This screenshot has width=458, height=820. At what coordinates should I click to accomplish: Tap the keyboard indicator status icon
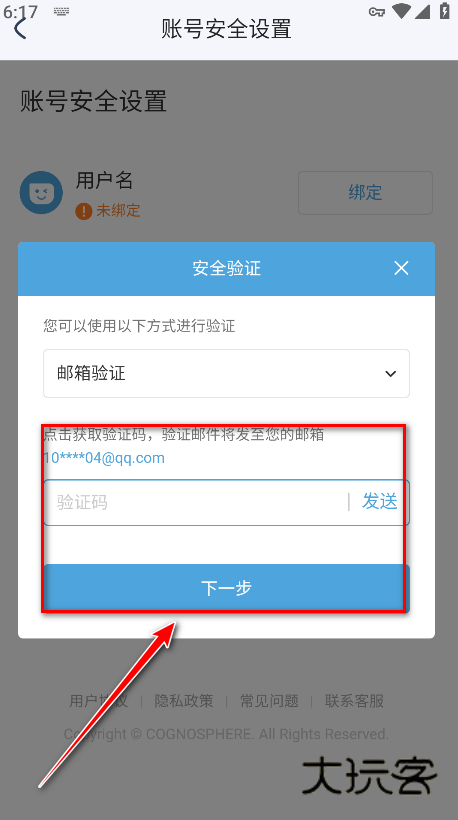[61, 12]
